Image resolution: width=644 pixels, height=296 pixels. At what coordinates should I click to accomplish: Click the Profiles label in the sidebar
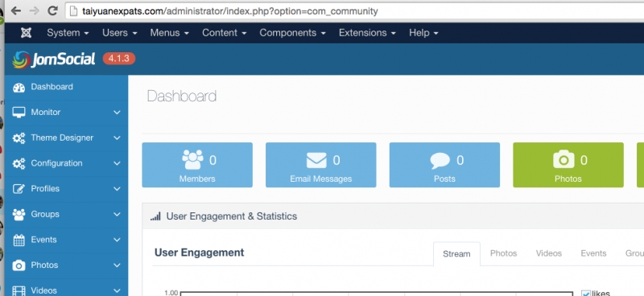click(x=45, y=188)
